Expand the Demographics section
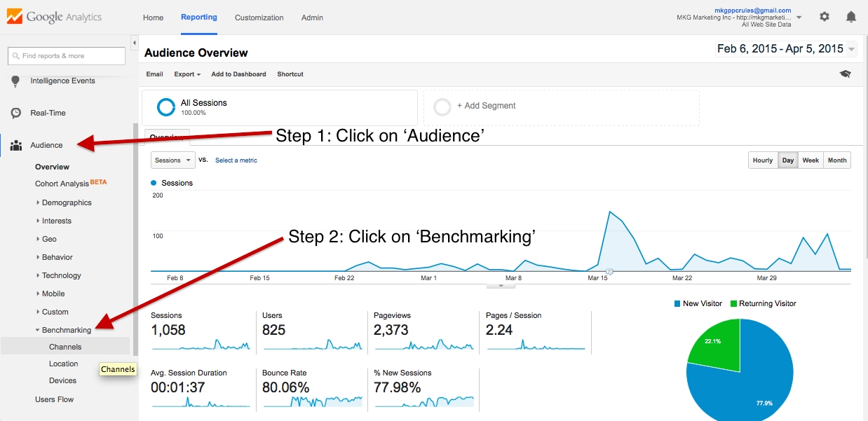This screenshot has height=421, width=868. click(67, 202)
